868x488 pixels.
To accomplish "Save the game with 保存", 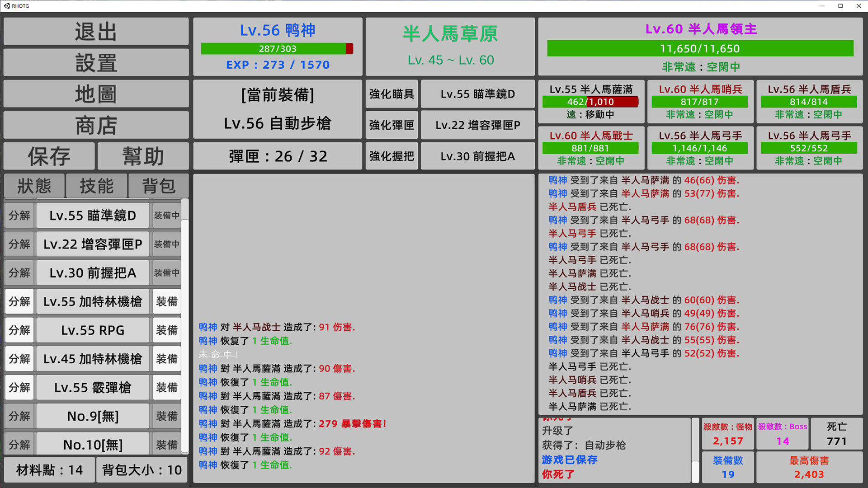I will coord(49,156).
